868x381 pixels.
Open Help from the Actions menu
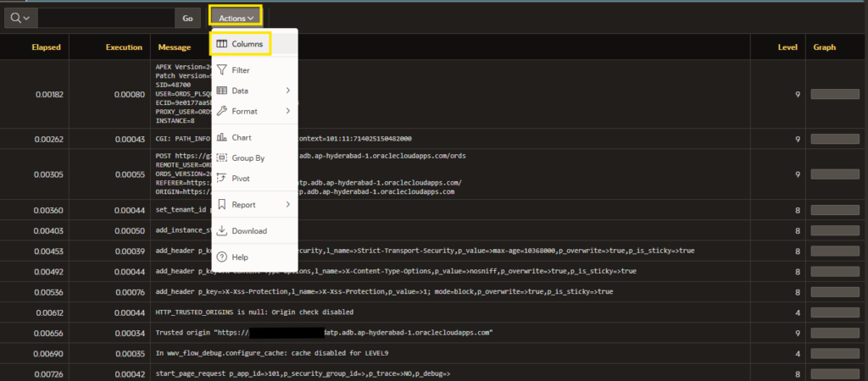[x=254, y=257]
